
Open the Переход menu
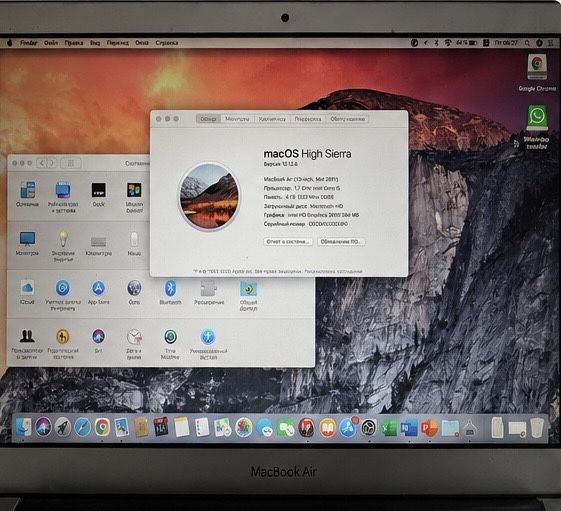(117, 43)
